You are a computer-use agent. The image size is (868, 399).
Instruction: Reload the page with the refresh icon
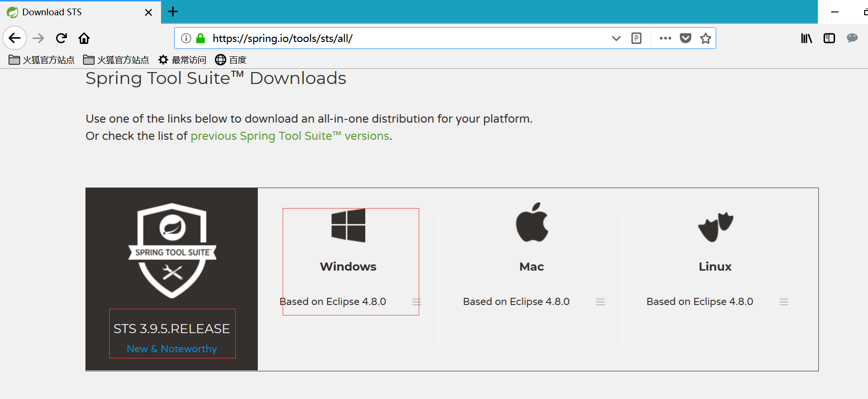coord(61,38)
